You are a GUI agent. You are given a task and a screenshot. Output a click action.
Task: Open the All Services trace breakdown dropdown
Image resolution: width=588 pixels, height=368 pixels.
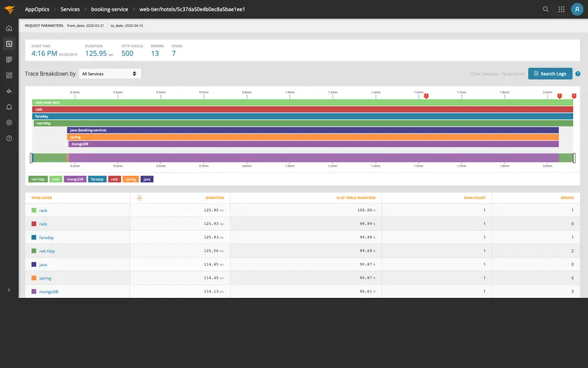(x=109, y=74)
